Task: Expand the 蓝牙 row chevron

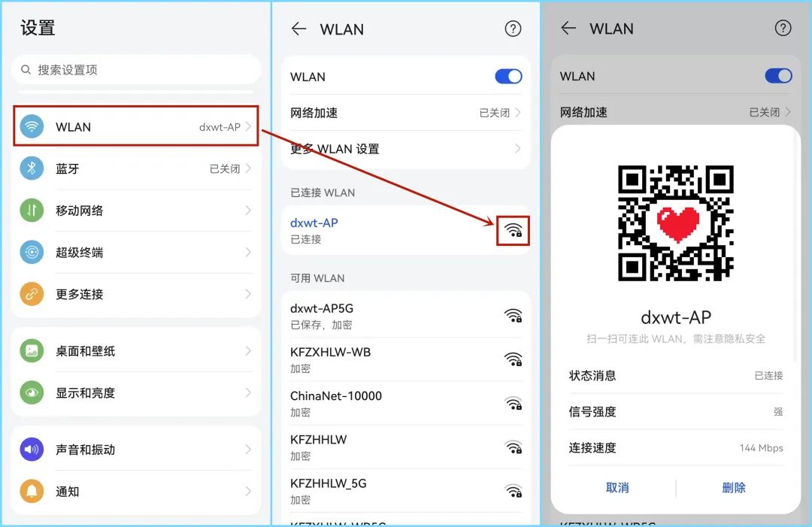Action: [x=248, y=168]
